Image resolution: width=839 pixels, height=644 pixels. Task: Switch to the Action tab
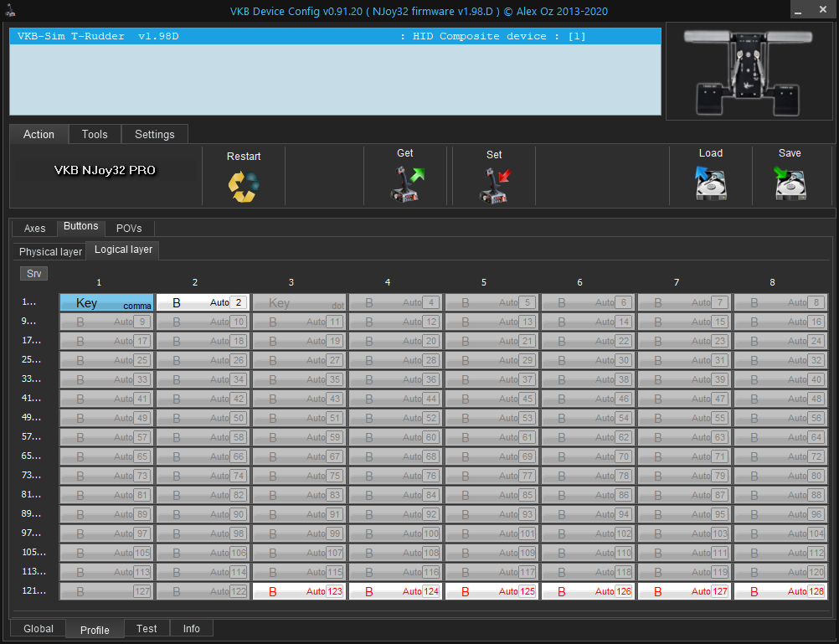[x=39, y=134]
